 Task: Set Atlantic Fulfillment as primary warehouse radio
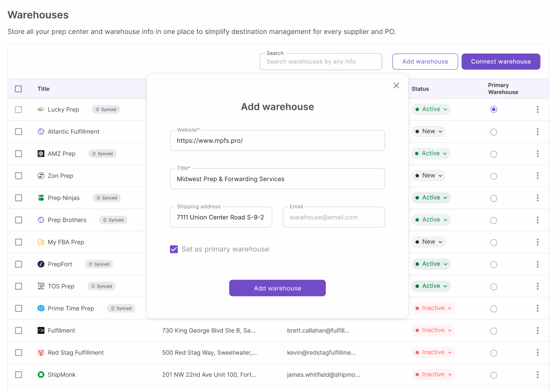point(494,132)
